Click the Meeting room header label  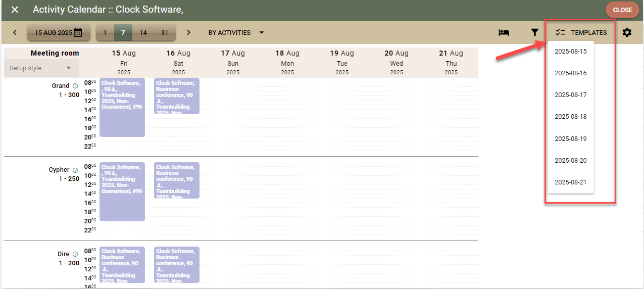55,53
